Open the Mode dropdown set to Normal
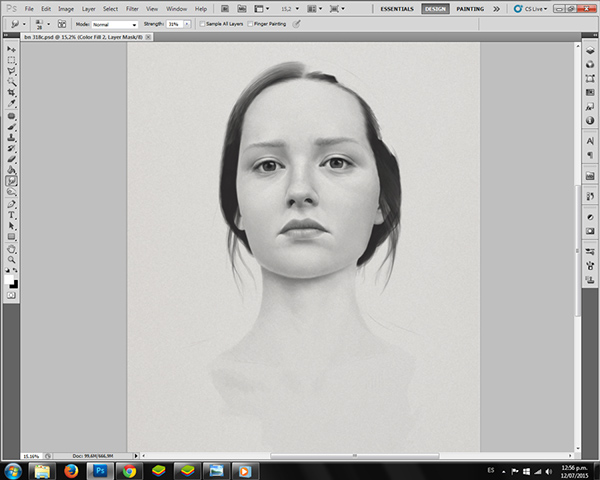The width and height of the screenshot is (600, 480). point(114,24)
